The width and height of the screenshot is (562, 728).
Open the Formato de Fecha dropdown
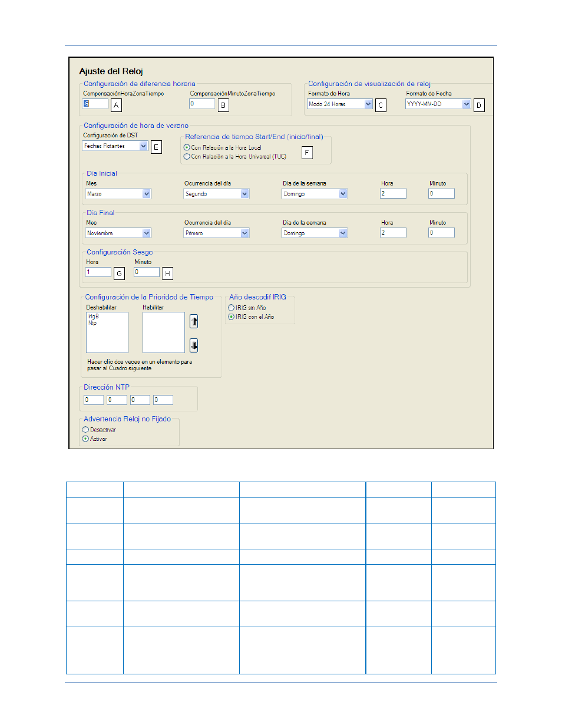[438, 104]
